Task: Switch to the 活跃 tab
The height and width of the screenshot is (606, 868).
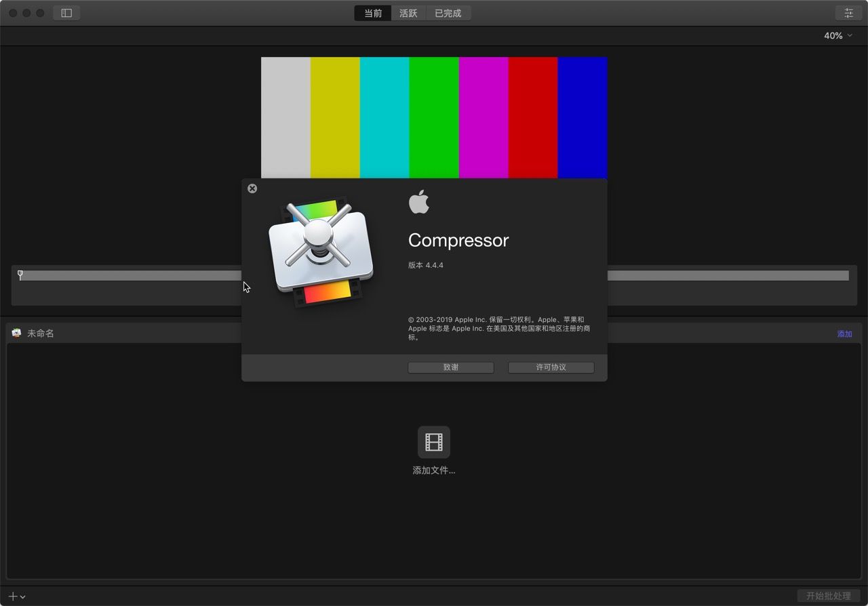Action: (x=408, y=13)
